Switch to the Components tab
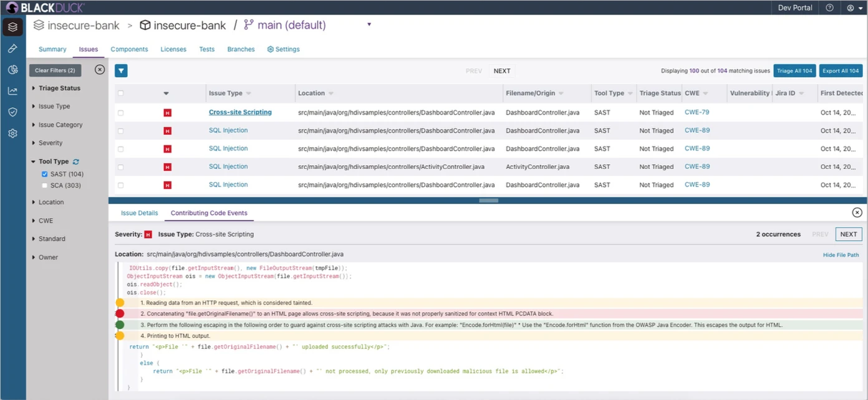The height and width of the screenshot is (400, 868). pyautogui.click(x=129, y=49)
